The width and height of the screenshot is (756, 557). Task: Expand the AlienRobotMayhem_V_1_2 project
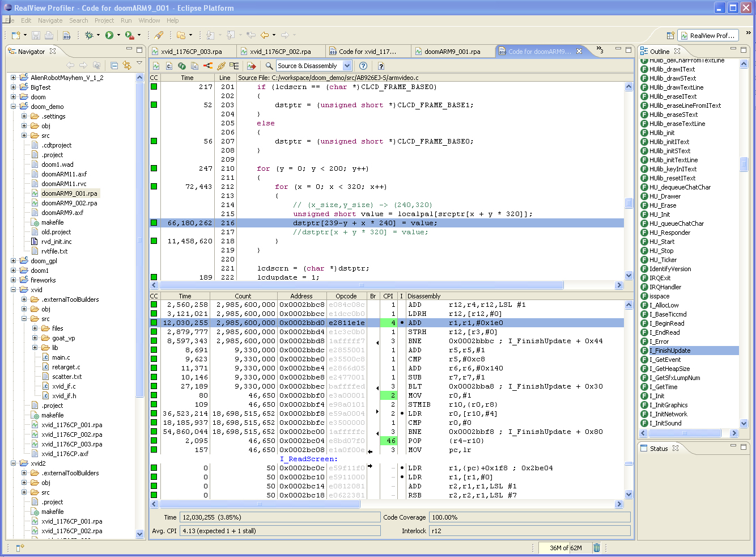tap(14, 78)
